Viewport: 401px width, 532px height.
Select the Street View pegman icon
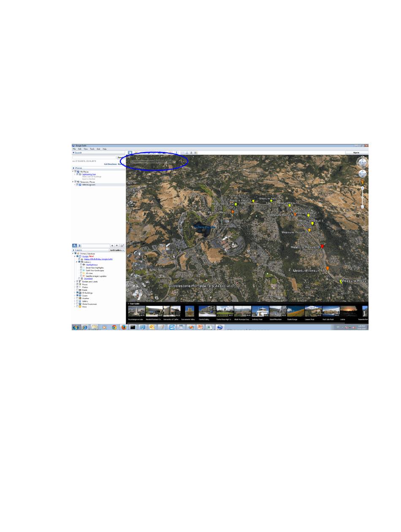click(363, 182)
